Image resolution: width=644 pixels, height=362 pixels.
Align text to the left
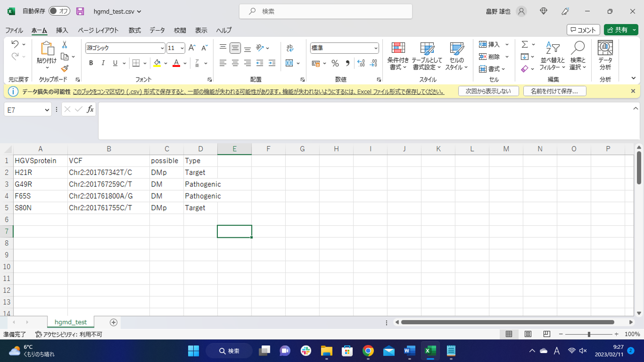(223, 63)
